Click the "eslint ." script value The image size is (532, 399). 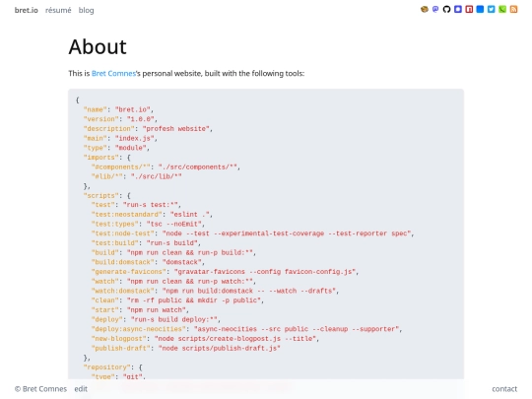pyautogui.click(x=190, y=215)
